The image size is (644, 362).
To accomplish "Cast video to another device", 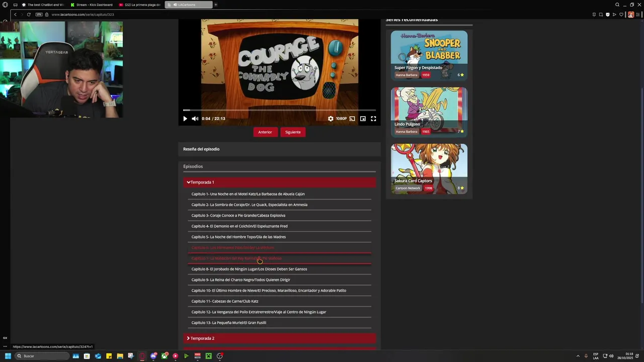I will point(352,119).
